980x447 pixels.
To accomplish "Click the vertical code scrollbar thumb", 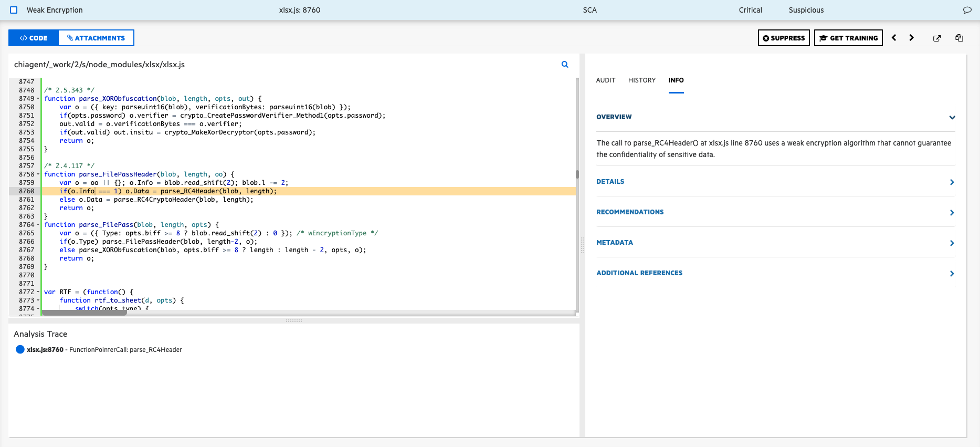I will [577, 174].
